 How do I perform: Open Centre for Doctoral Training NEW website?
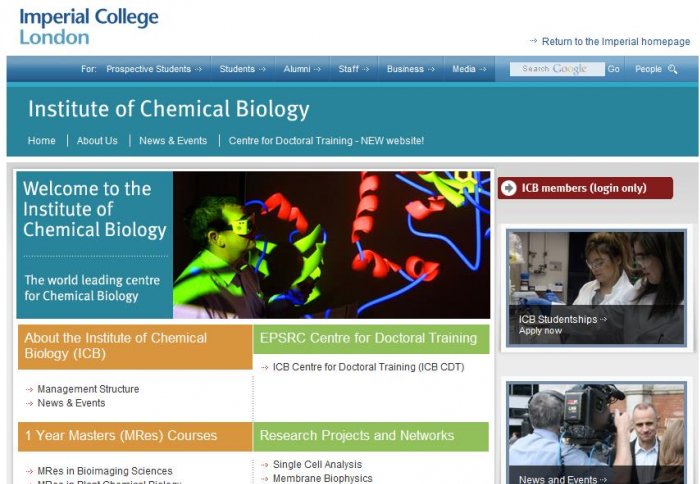[x=326, y=141]
